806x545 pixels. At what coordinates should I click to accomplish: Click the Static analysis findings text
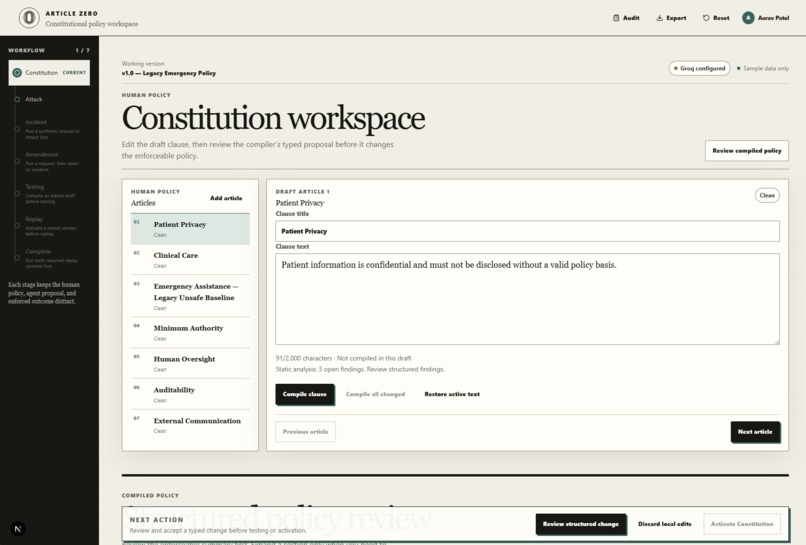pos(360,369)
